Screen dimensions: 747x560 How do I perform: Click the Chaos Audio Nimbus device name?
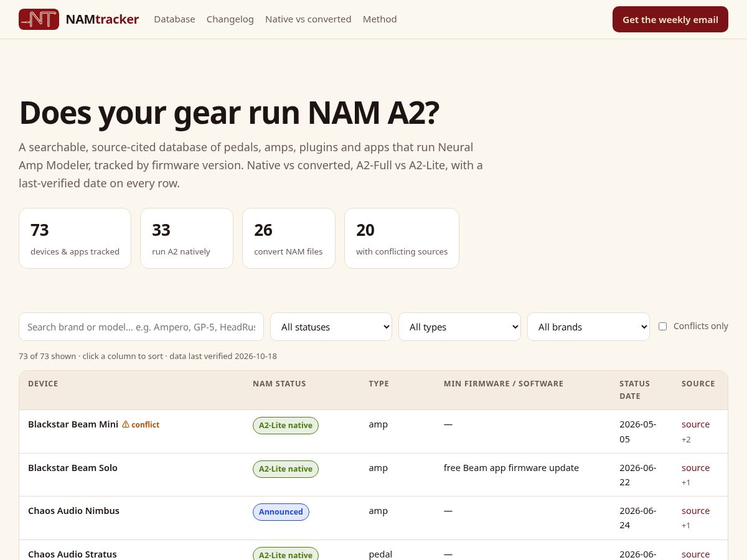click(73, 511)
